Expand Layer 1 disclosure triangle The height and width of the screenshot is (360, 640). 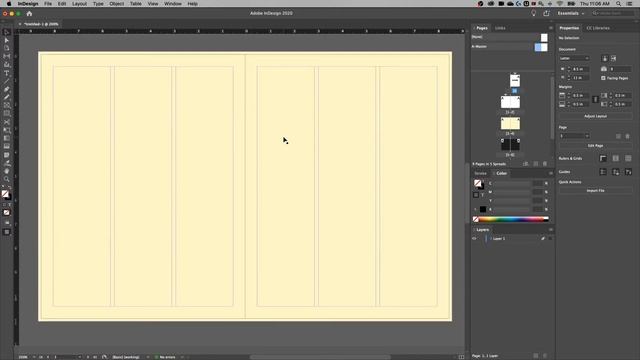pyautogui.click(x=491, y=239)
